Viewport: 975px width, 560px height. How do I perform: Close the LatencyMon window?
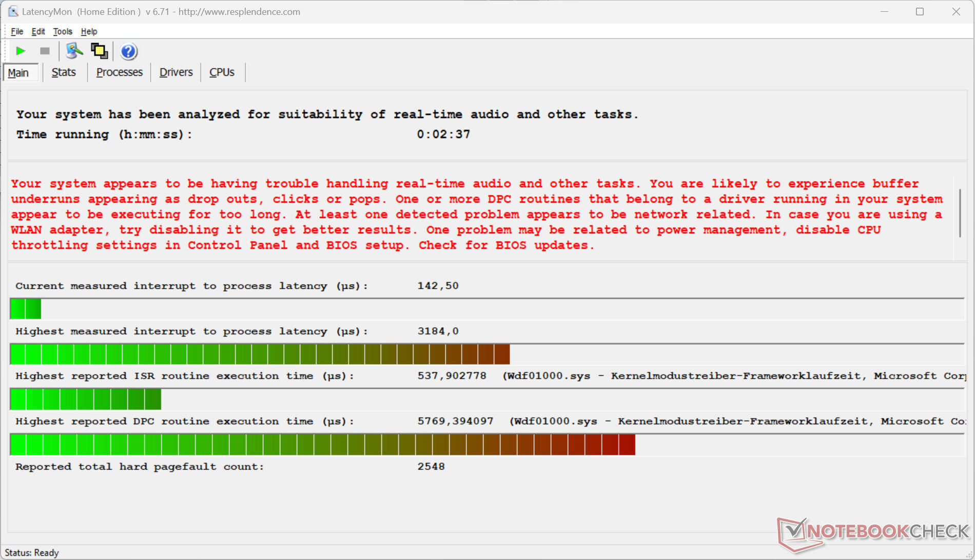coord(956,11)
